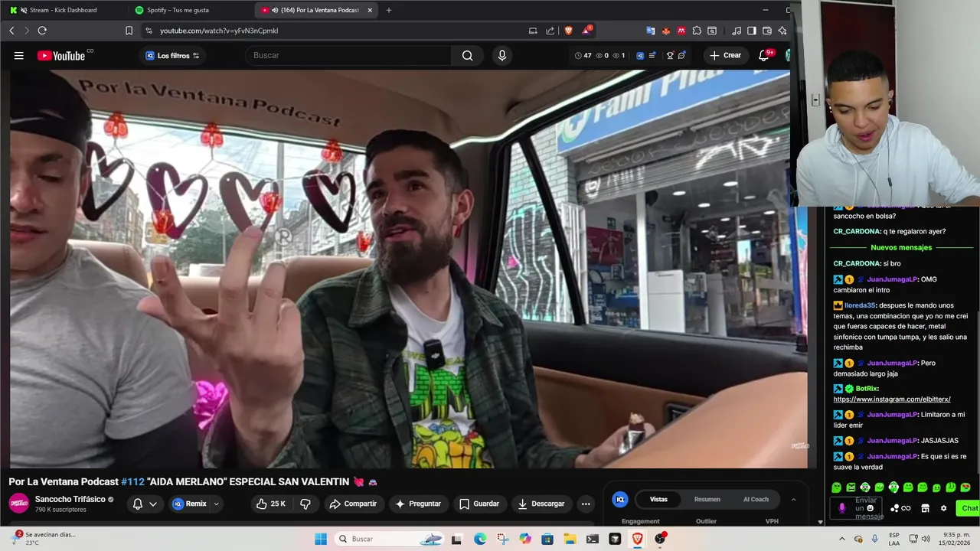This screenshot has height=551, width=980.
Task: Open Kick chat shop storefront icon
Action: click(x=925, y=508)
